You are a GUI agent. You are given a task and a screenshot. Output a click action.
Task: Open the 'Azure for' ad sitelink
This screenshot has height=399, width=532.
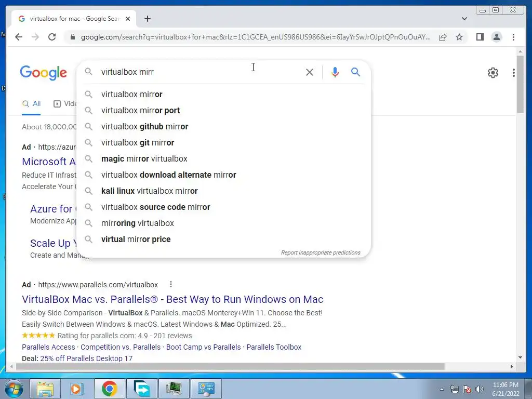click(54, 209)
